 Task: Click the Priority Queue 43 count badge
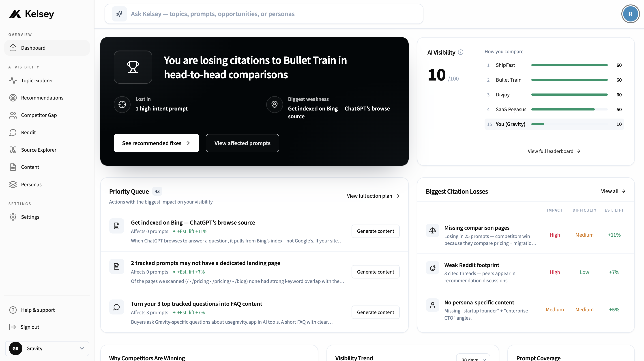tap(157, 191)
